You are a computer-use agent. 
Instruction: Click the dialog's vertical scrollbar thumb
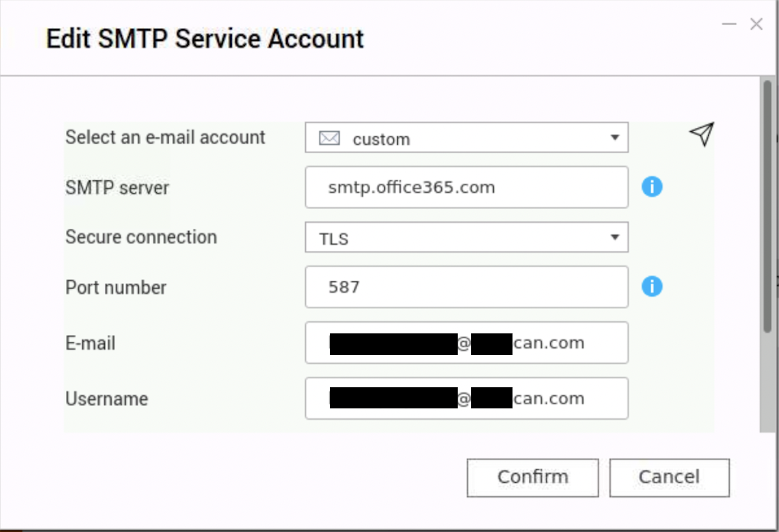(767, 207)
